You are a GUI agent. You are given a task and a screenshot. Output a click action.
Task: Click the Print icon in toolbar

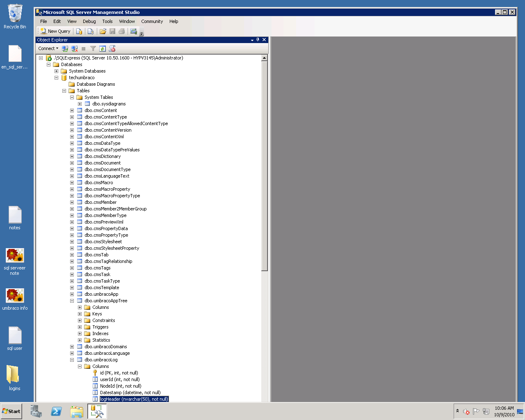[x=122, y=31]
